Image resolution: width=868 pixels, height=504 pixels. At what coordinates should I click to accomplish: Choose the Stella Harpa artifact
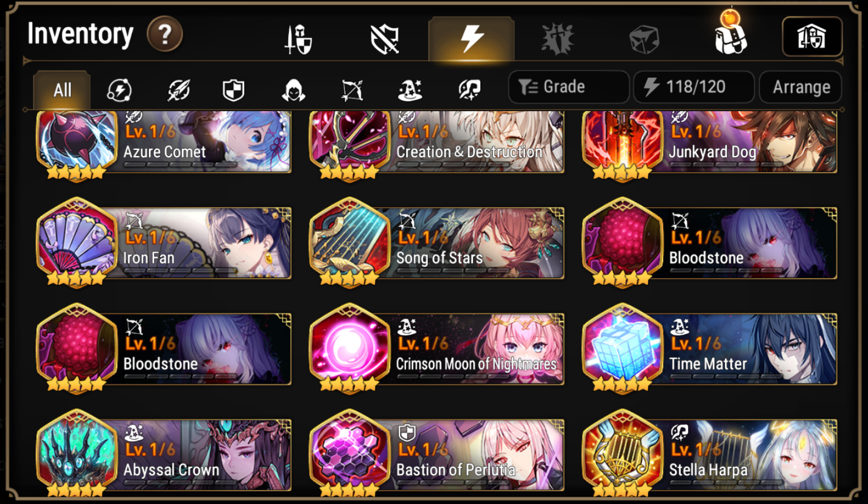(710, 454)
